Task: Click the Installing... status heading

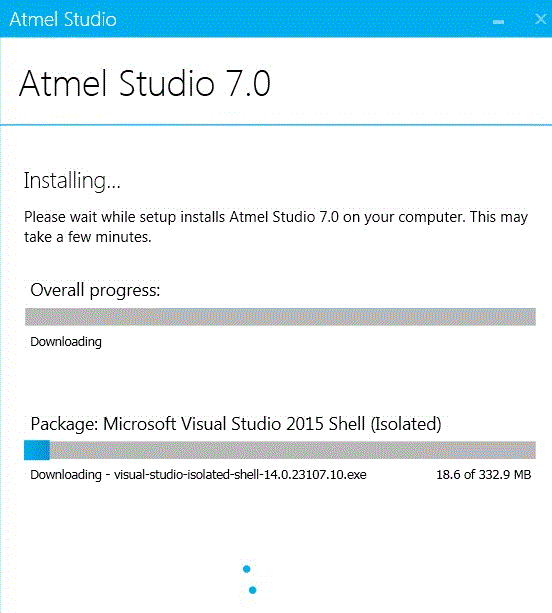Action: pos(72,181)
